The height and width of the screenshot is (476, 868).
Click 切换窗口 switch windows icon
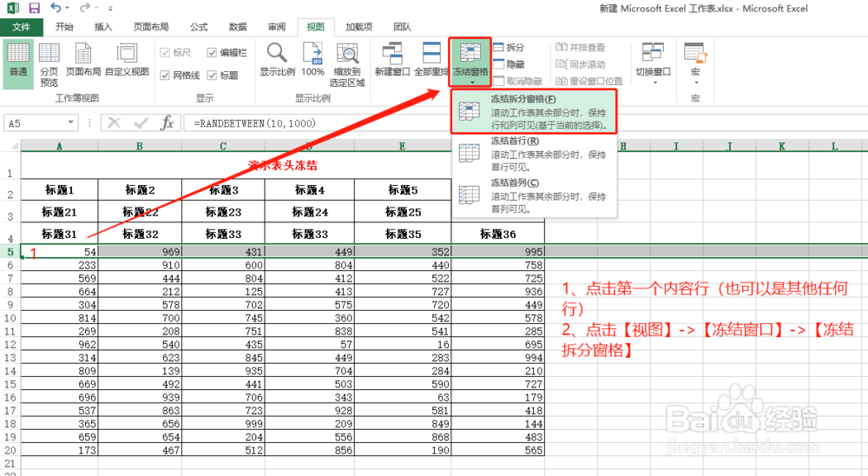[x=654, y=60]
